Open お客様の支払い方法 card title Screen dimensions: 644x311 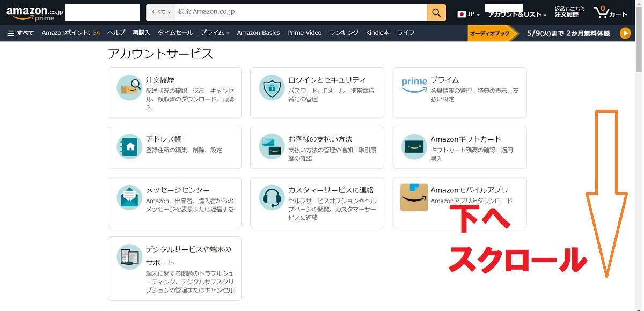click(320, 139)
